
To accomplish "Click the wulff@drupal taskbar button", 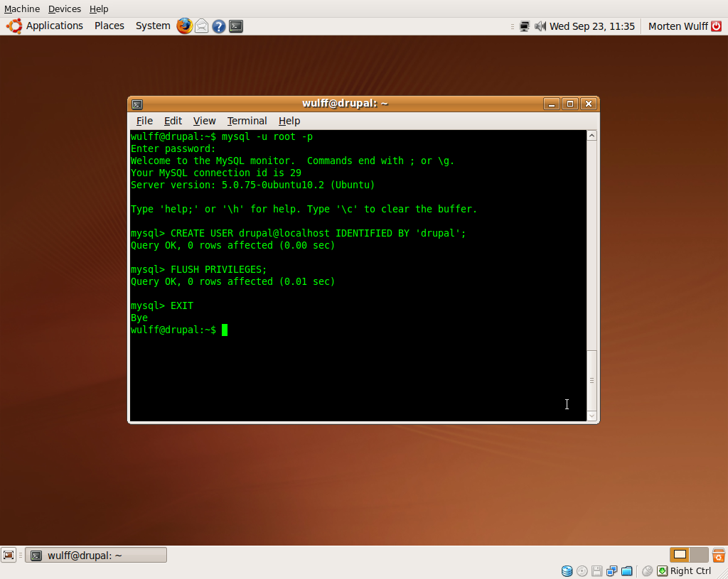I will click(96, 556).
